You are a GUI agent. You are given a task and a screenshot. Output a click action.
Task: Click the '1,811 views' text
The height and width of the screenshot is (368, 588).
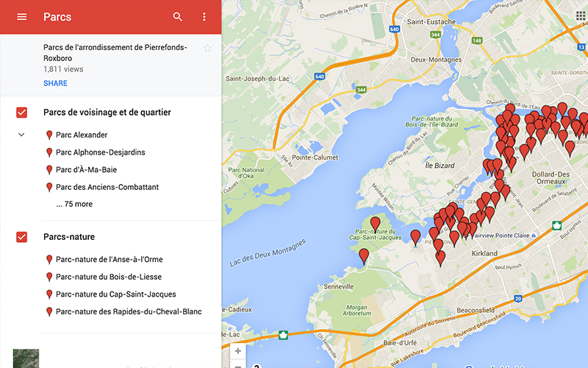63,69
